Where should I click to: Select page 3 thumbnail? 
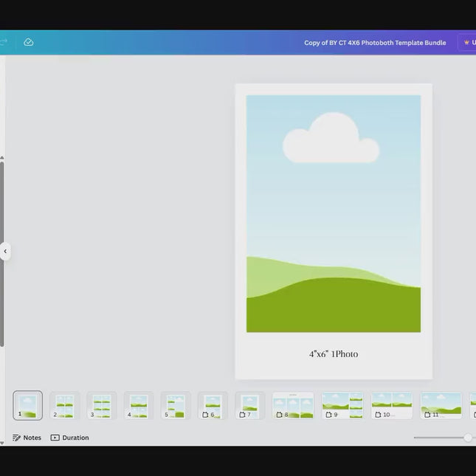coord(102,405)
